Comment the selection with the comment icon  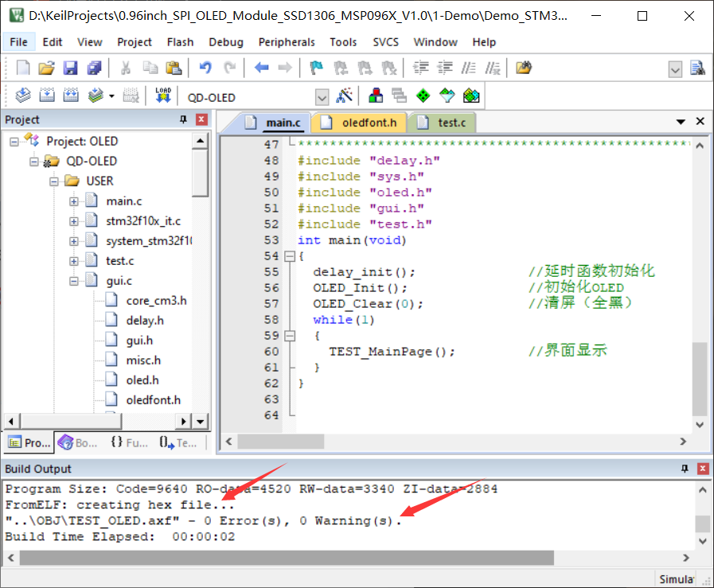[x=469, y=68]
